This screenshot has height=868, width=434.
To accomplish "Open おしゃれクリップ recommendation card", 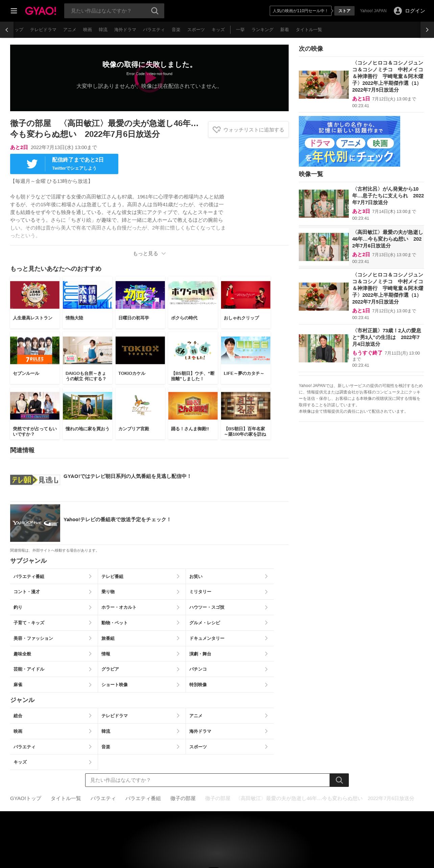I will point(246,303).
